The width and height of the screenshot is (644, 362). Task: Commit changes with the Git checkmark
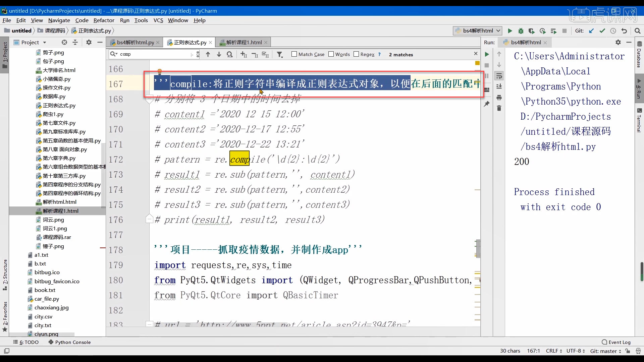tap(602, 31)
